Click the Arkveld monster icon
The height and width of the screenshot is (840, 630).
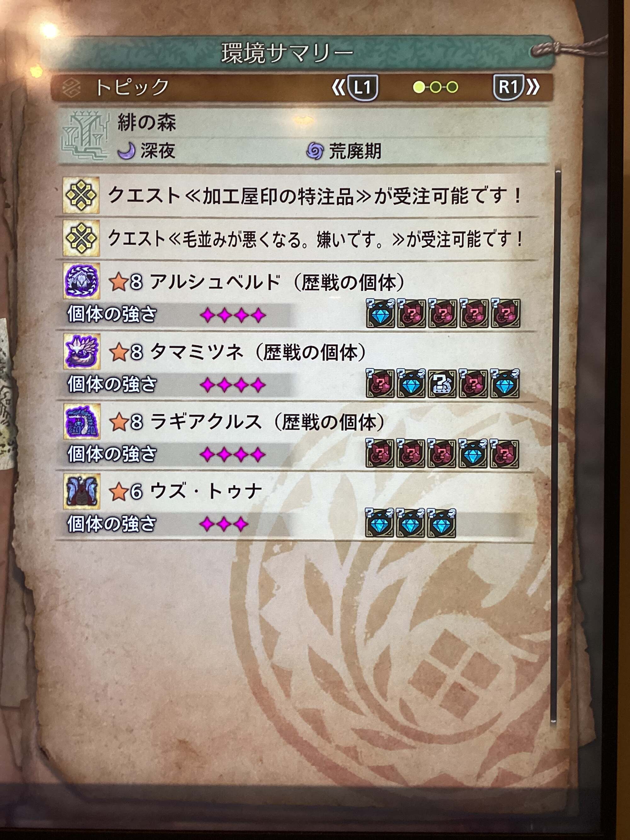tap(82, 281)
